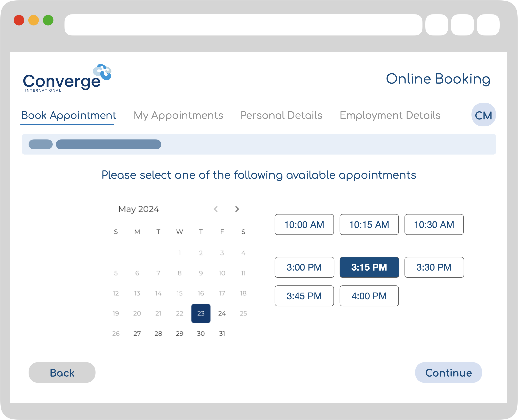Click the browser address bar
Image resolution: width=518 pixels, height=420 pixels.
pyautogui.click(x=243, y=25)
